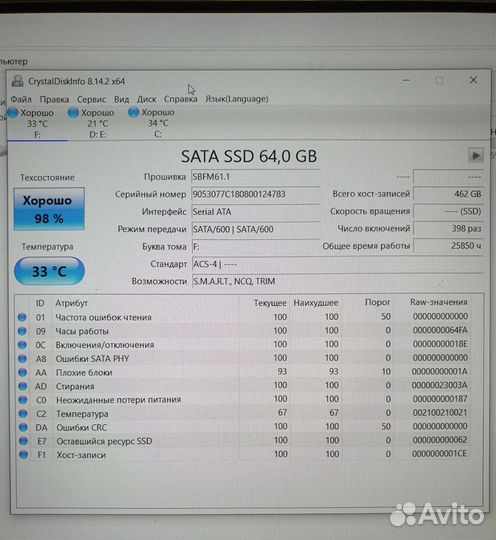Image resolution: width=496 pixels, height=540 pixels.
Task: Click the CrystalDiskInfo title bar app icon
Action: [x=17, y=81]
